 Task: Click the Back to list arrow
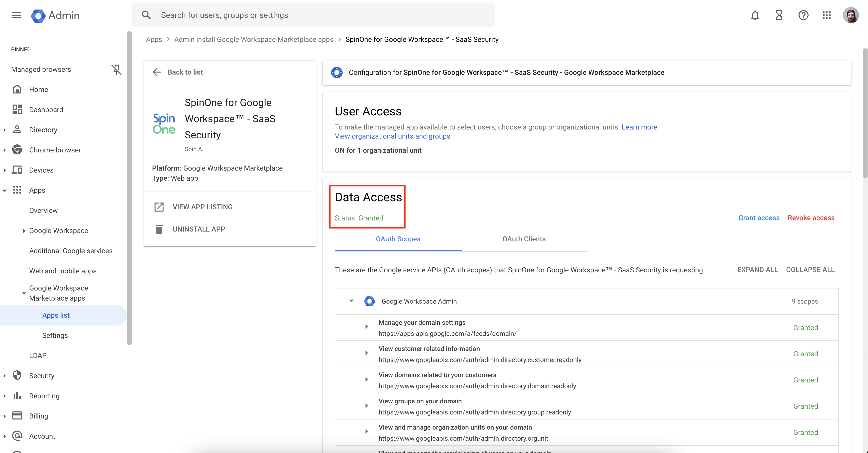(157, 72)
